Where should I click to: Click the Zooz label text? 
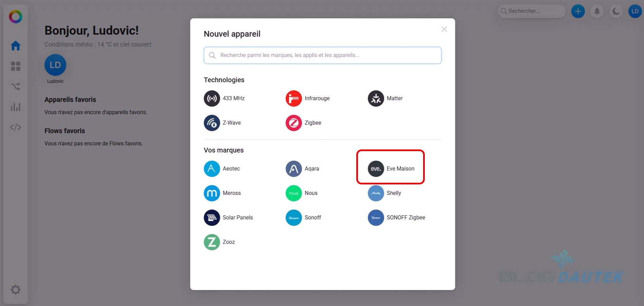[229, 242]
